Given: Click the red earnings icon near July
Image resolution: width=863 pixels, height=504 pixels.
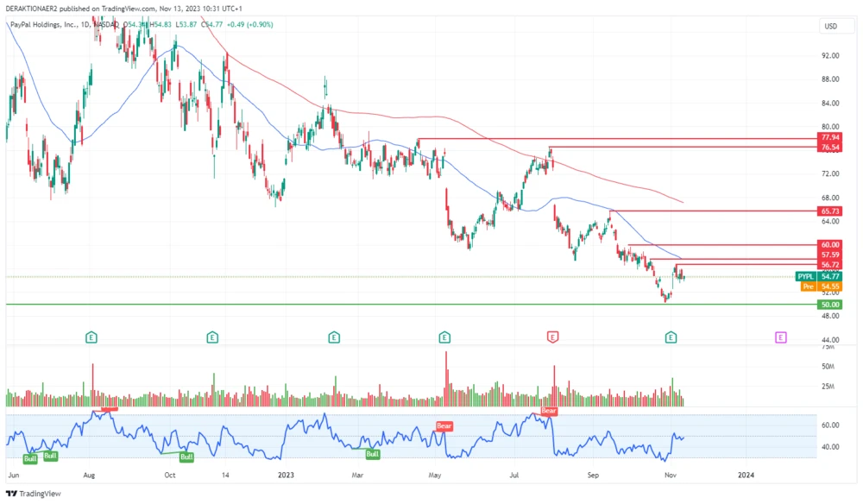Looking at the screenshot, I should [553, 337].
